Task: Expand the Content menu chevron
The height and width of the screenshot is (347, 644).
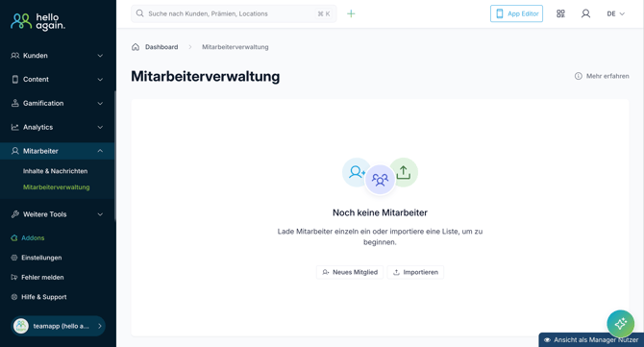Action: tap(100, 79)
